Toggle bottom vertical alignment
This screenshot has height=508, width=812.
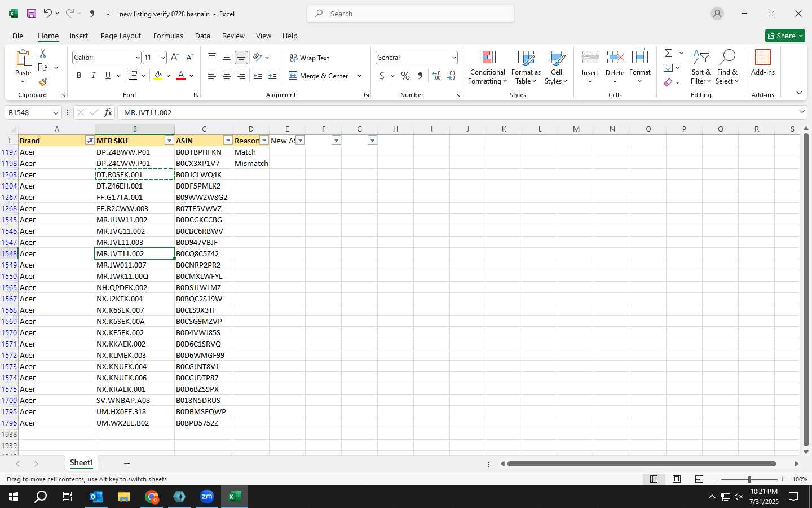pyautogui.click(x=241, y=58)
